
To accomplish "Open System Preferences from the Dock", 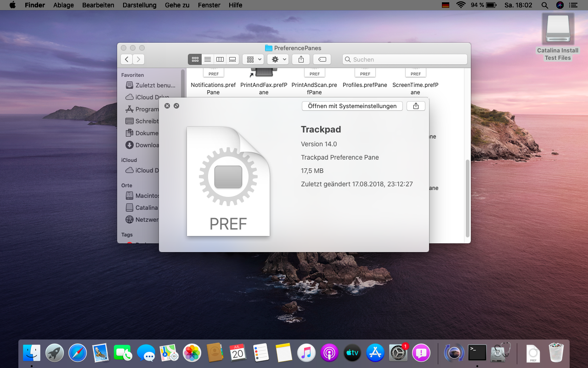I will (x=398, y=353).
